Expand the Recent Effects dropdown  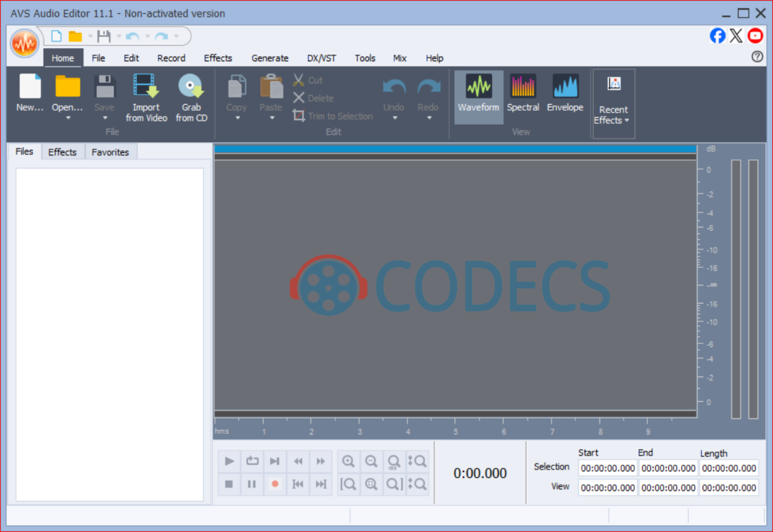coord(613,115)
